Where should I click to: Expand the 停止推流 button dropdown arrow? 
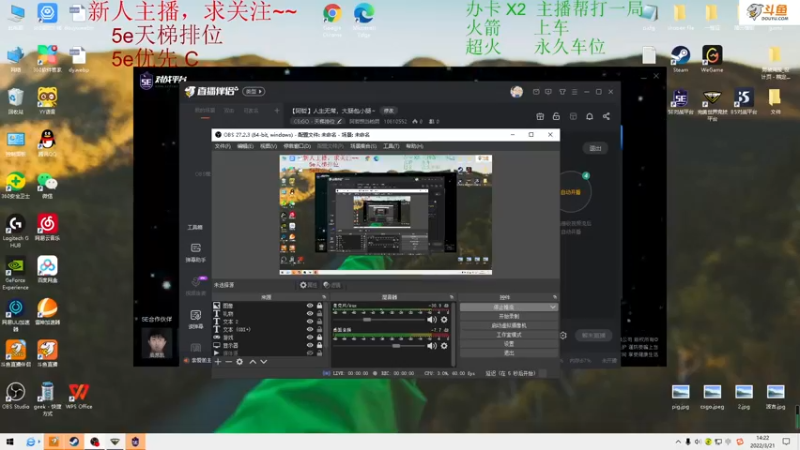(x=553, y=307)
